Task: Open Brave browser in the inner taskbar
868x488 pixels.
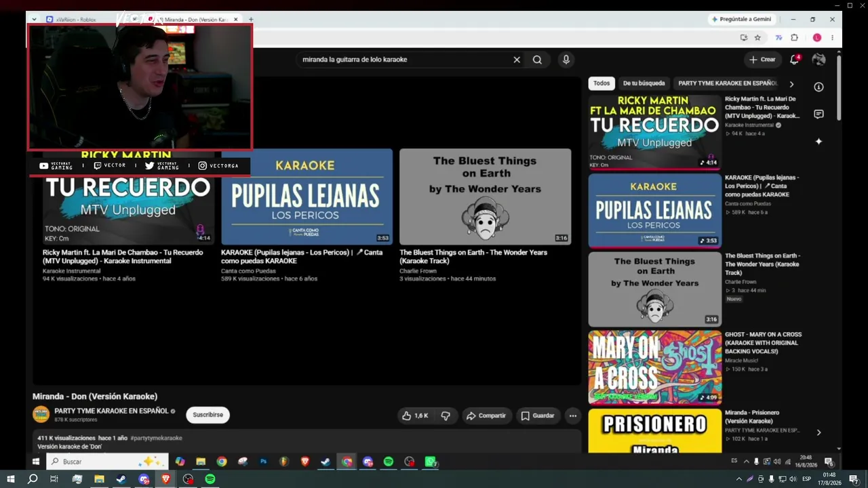Action: point(304,462)
